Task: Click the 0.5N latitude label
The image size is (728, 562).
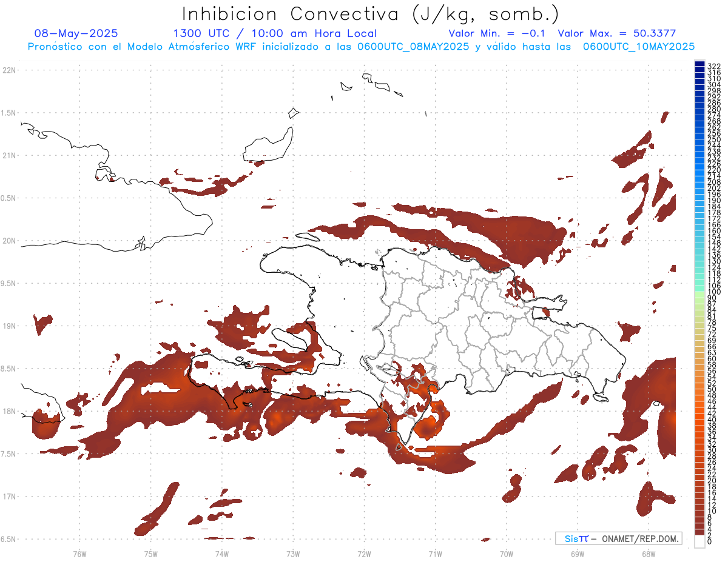Action: coord(8,198)
